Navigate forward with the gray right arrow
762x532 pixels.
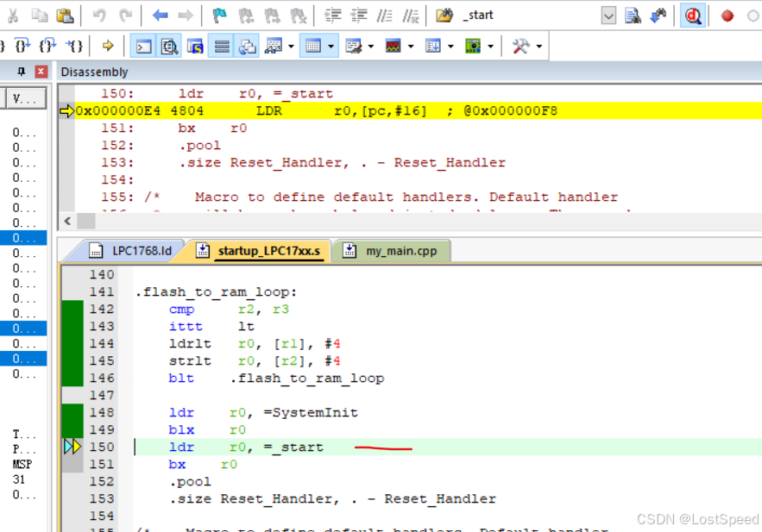point(186,16)
